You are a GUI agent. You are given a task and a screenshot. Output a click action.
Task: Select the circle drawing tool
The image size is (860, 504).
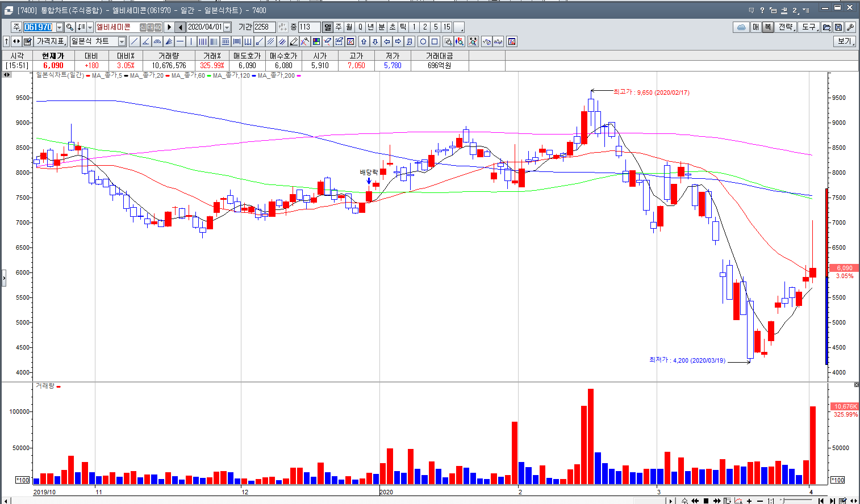(x=423, y=41)
